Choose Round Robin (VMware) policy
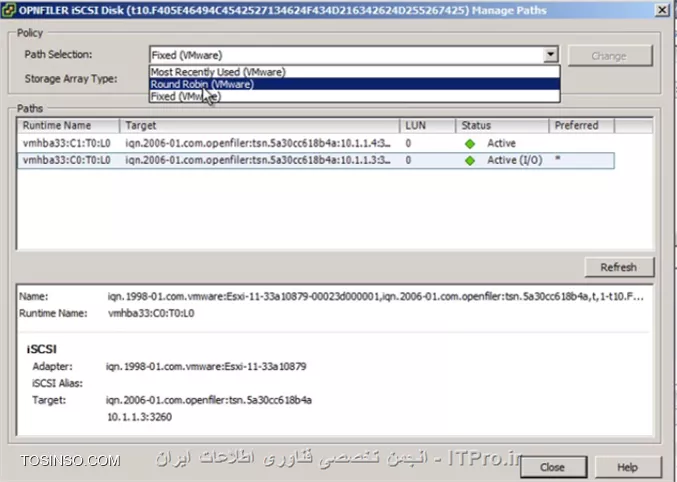 pos(355,84)
